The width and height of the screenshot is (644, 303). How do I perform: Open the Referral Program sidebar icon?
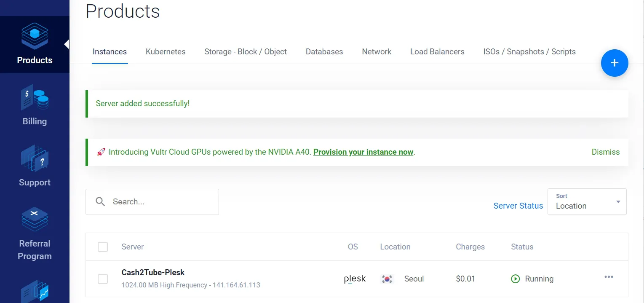[35, 219]
